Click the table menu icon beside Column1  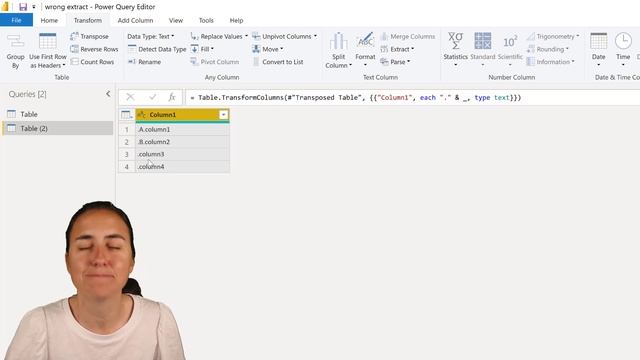tap(127, 115)
